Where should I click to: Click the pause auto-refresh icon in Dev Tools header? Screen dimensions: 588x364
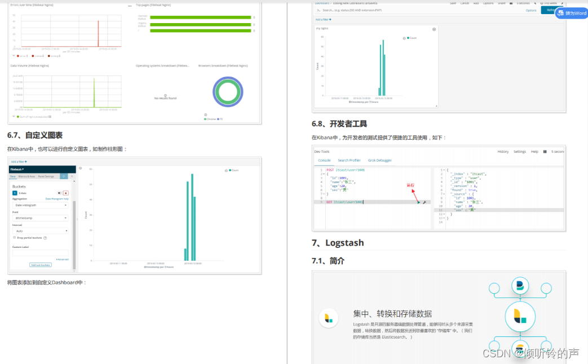[545, 152]
